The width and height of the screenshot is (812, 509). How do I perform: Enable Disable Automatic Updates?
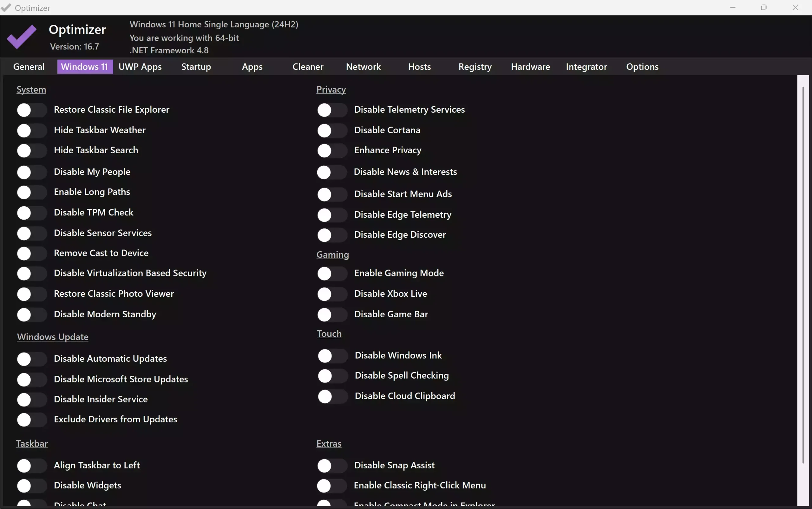pyautogui.click(x=31, y=359)
